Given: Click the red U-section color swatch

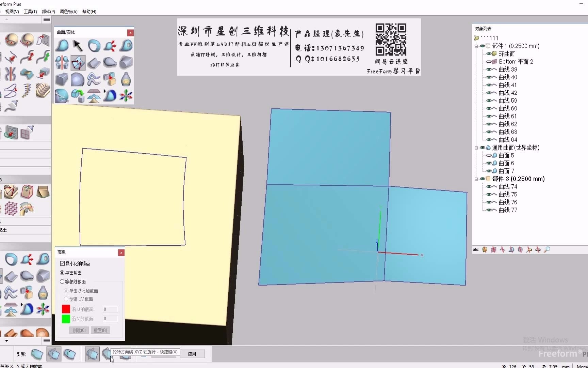Looking at the screenshot, I should click(66, 309).
